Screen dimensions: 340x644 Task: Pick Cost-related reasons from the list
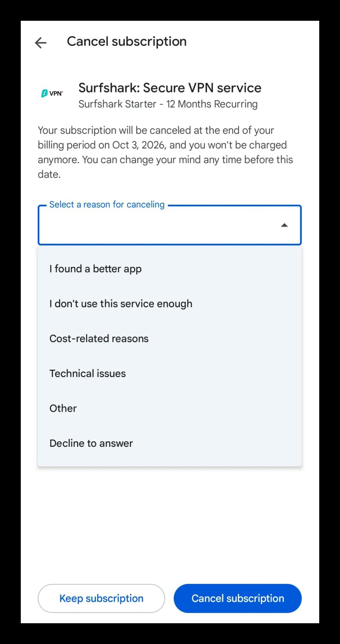pyautogui.click(x=99, y=338)
